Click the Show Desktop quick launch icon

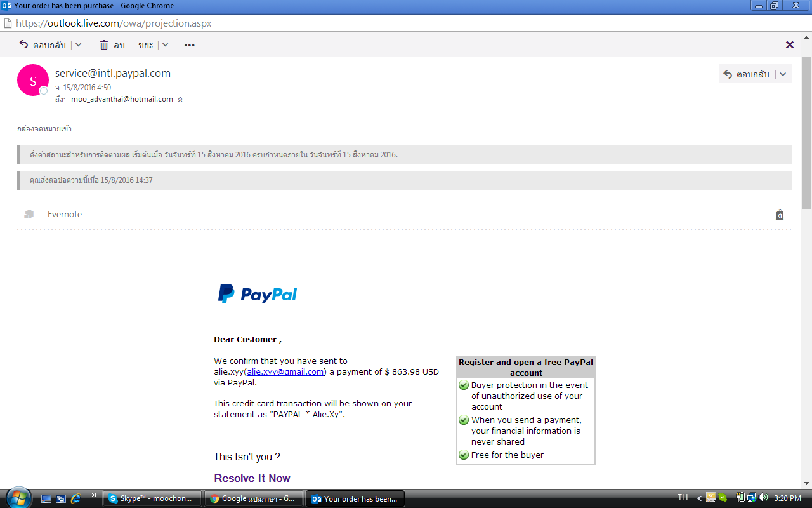pos(46,498)
